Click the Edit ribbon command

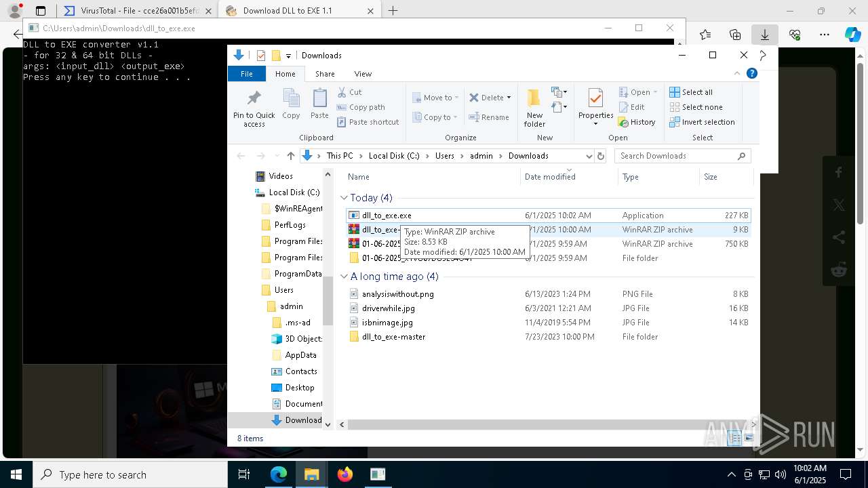[x=631, y=107]
